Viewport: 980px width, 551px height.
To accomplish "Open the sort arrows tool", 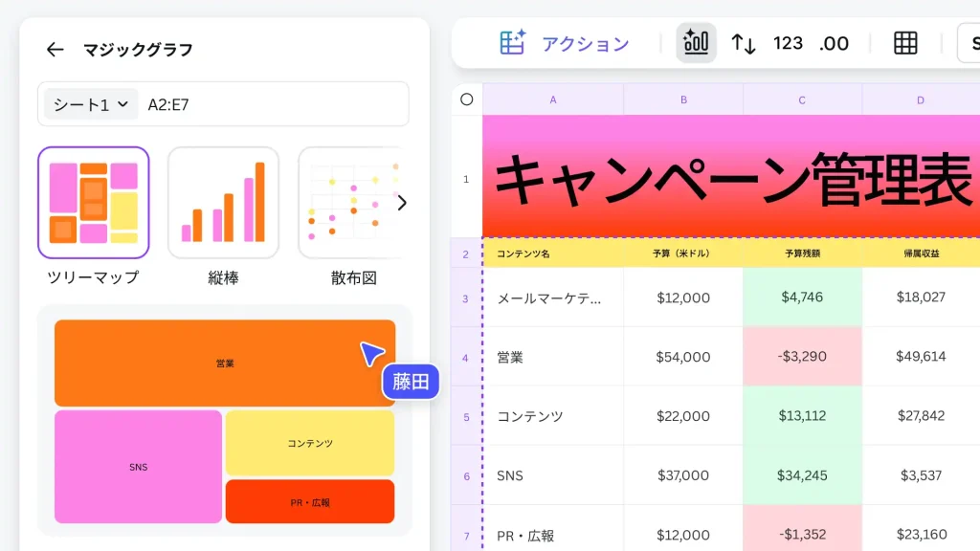I will pyautogui.click(x=744, y=43).
